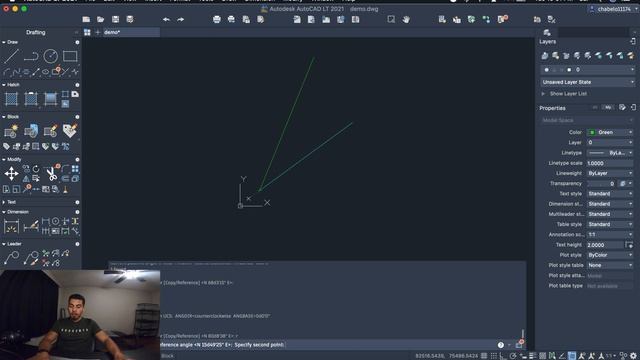Viewport: 640px width, 360px height.
Task: Open status bar settings gear
Action: click(x=633, y=356)
